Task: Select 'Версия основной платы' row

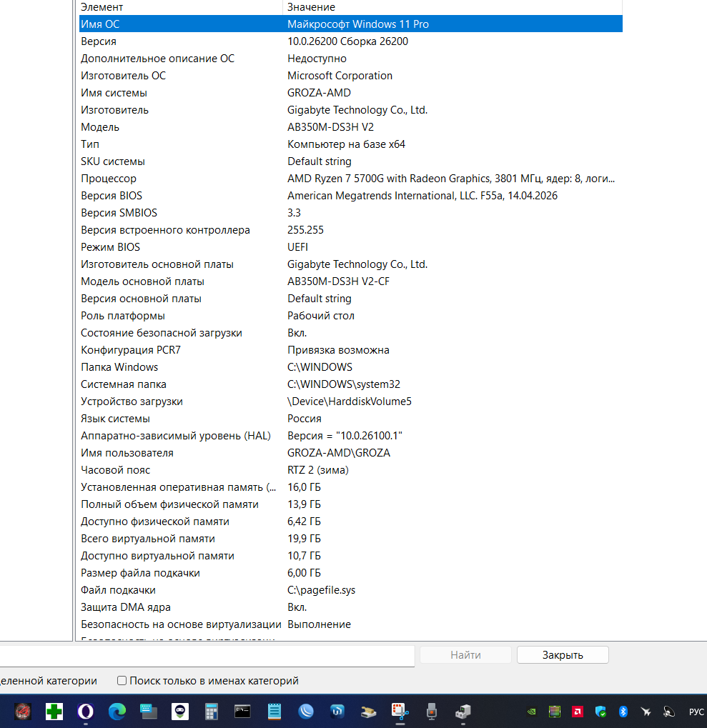Action: [351, 299]
